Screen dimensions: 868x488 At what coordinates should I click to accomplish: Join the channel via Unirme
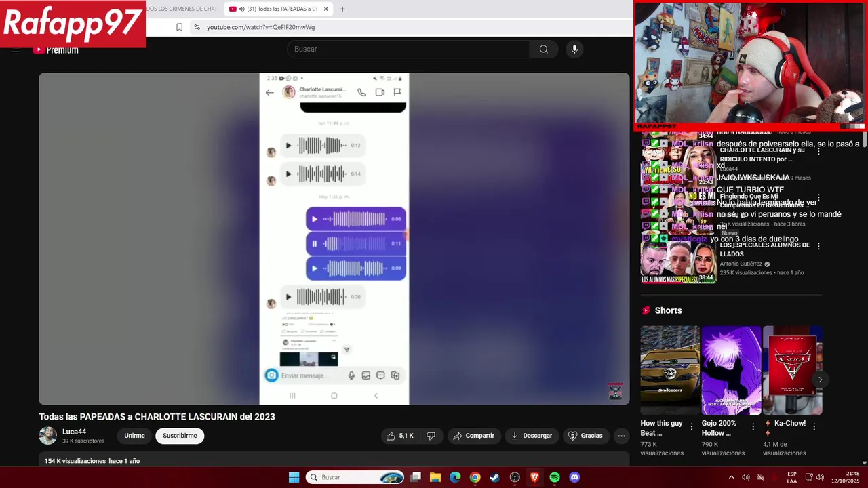tap(134, 436)
